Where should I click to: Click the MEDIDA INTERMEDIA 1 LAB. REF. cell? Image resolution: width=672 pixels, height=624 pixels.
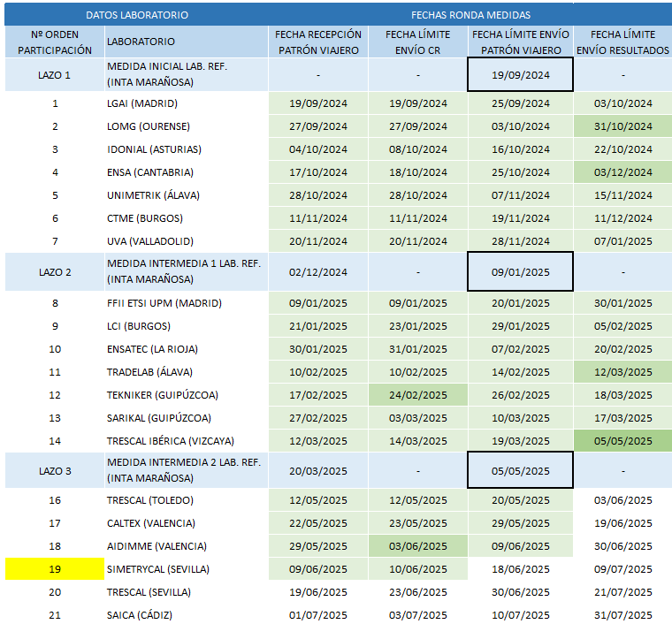pos(187,271)
